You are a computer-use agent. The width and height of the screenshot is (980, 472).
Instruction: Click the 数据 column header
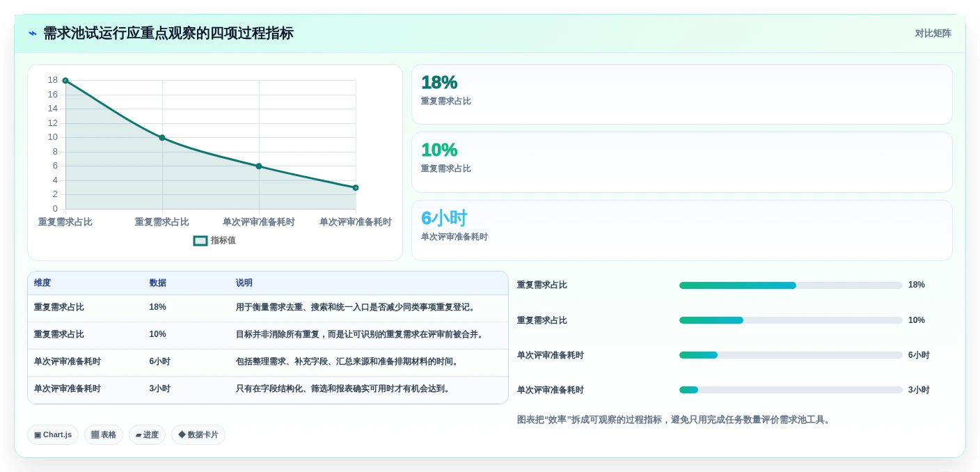tap(157, 283)
